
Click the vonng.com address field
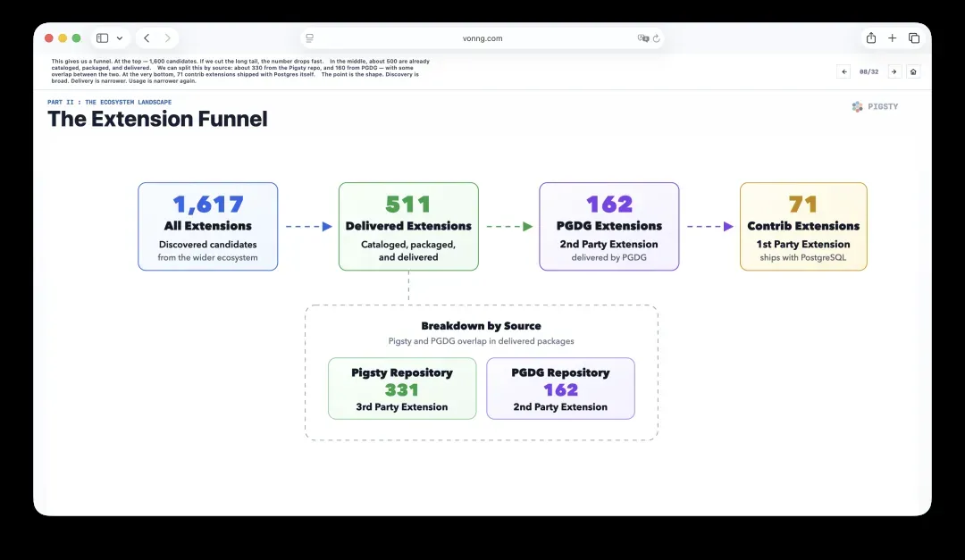(482, 38)
